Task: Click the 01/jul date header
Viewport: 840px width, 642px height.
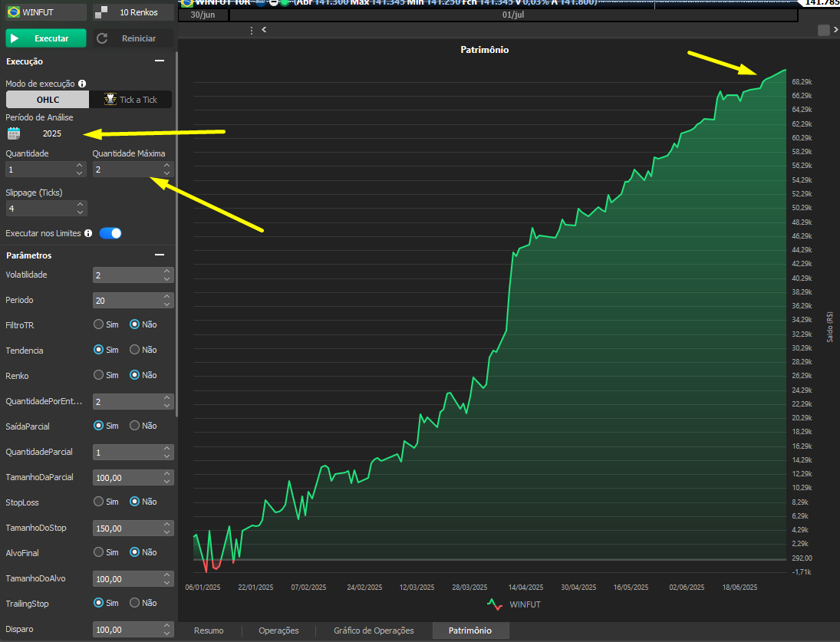Action: 513,15
